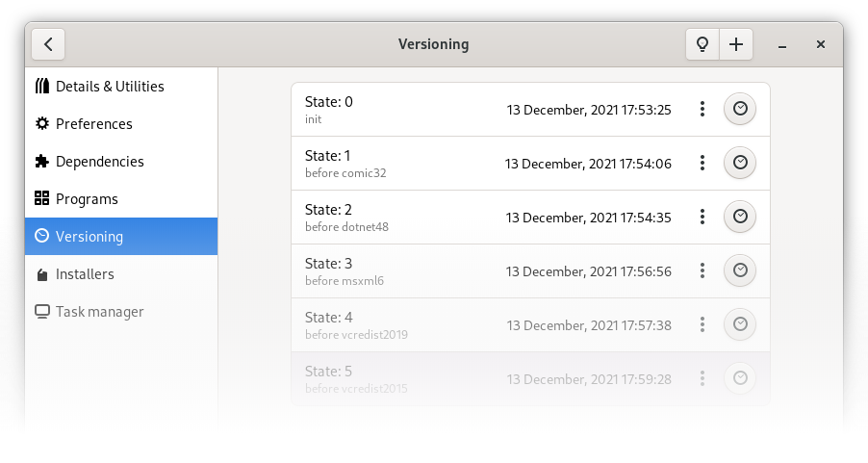Open the kebab menu for State 3
The image size is (868, 463).
tap(702, 270)
